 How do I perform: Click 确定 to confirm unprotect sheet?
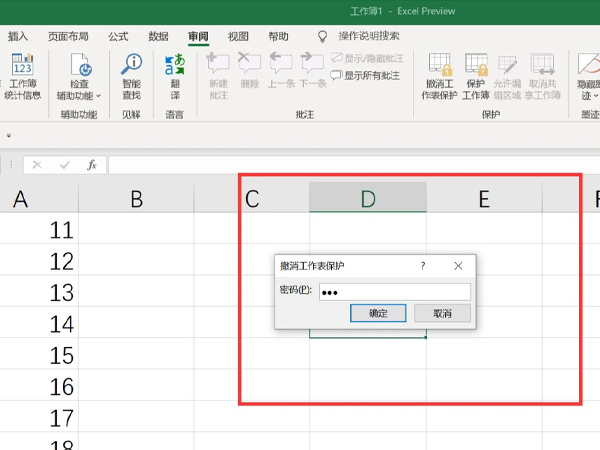click(x=378, y=313)
